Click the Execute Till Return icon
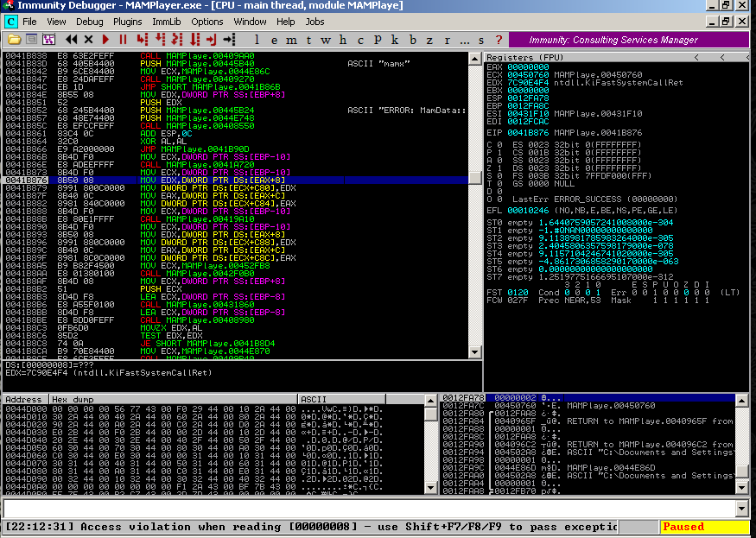This screenshot has height=538, width=756. tap(211, 40)
